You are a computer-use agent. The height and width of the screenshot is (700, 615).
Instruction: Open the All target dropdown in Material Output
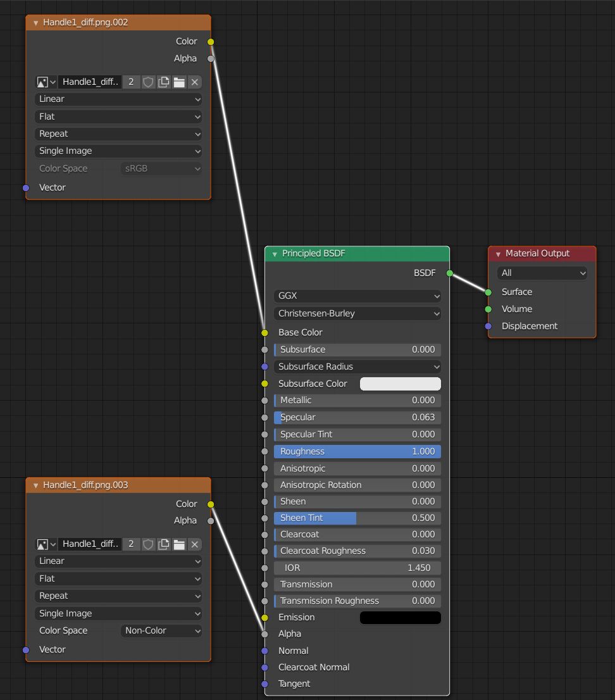click(542, 273)
